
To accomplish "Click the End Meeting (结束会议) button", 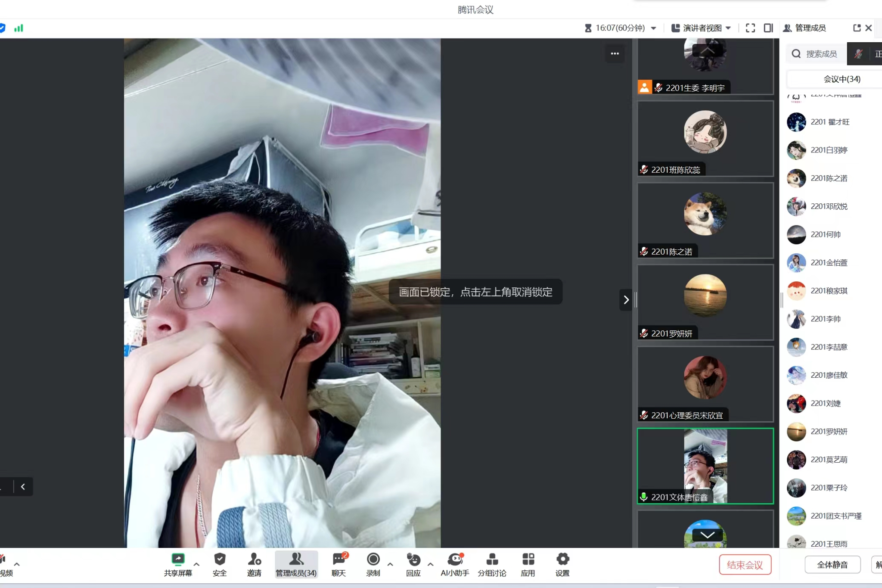I will tap(745, 565).
